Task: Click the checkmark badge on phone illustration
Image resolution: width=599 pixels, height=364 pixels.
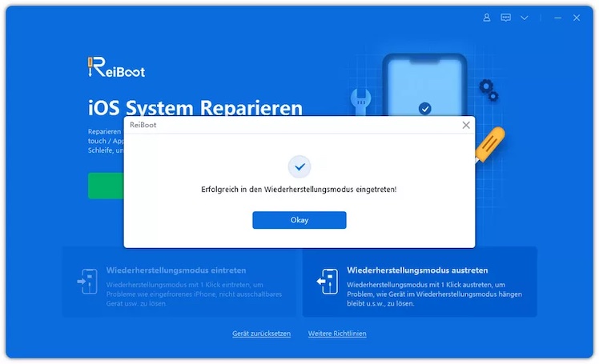Action: [x=424, y=109]
